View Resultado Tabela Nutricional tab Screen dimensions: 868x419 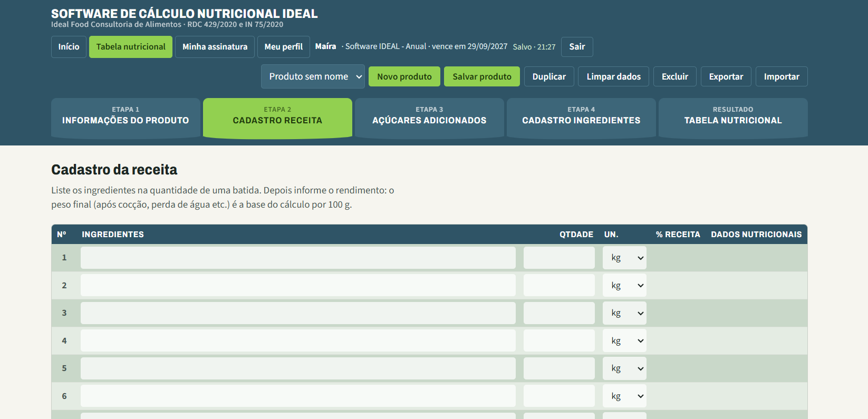click(x=733, y=118)
